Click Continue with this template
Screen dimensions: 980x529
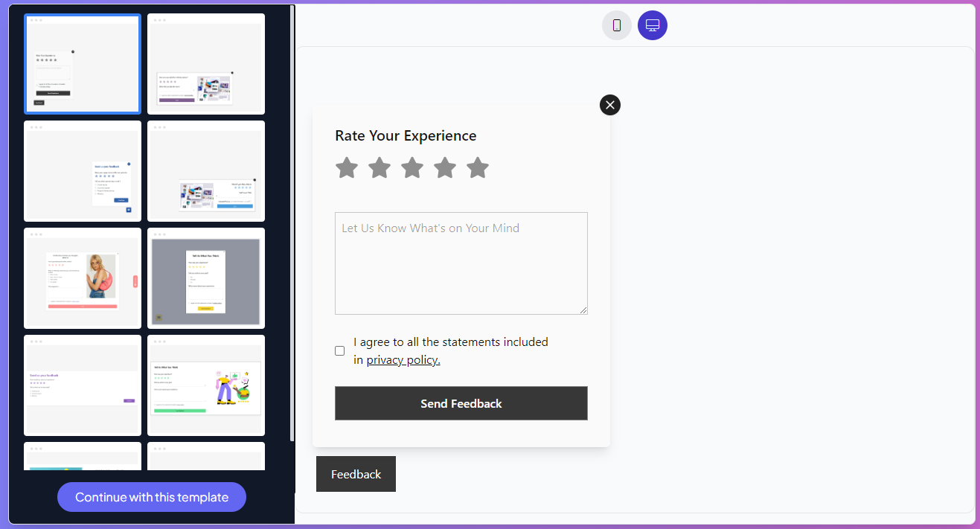tap(151, 496)
